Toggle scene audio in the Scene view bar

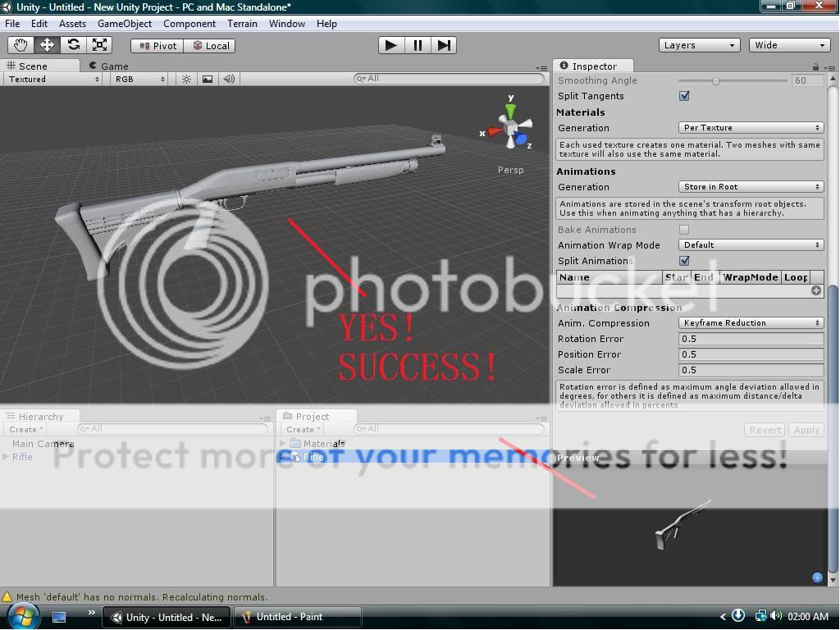[x=229, y=79]
